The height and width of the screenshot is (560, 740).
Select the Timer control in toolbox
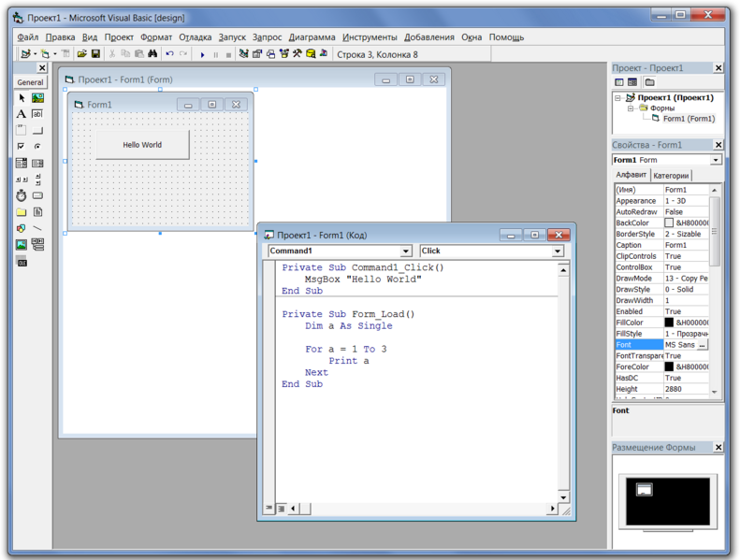pyautogui.click(x=22, y=195)
